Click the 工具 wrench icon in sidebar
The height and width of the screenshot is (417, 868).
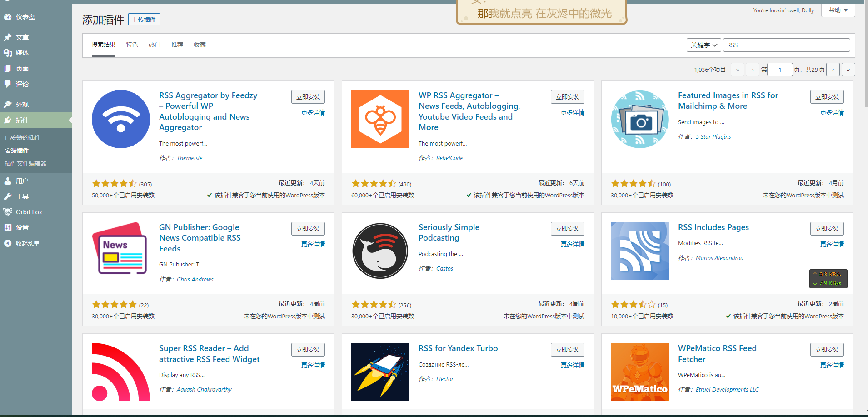(x=8, y=196)
